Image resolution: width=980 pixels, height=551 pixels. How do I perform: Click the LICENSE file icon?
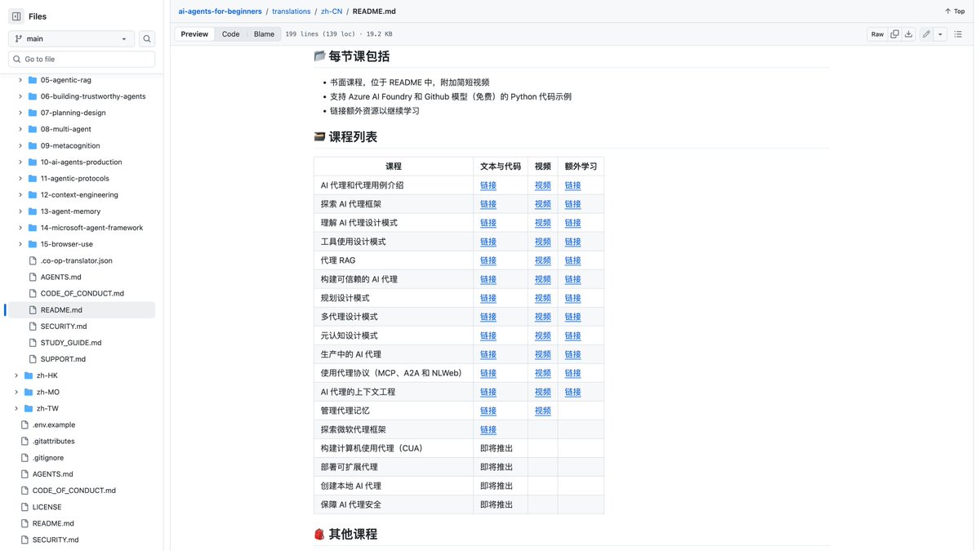coord(24,507)
